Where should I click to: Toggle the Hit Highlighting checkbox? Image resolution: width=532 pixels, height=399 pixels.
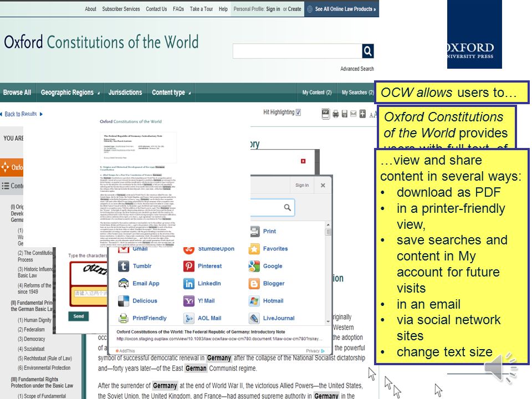tap(298, 112)
